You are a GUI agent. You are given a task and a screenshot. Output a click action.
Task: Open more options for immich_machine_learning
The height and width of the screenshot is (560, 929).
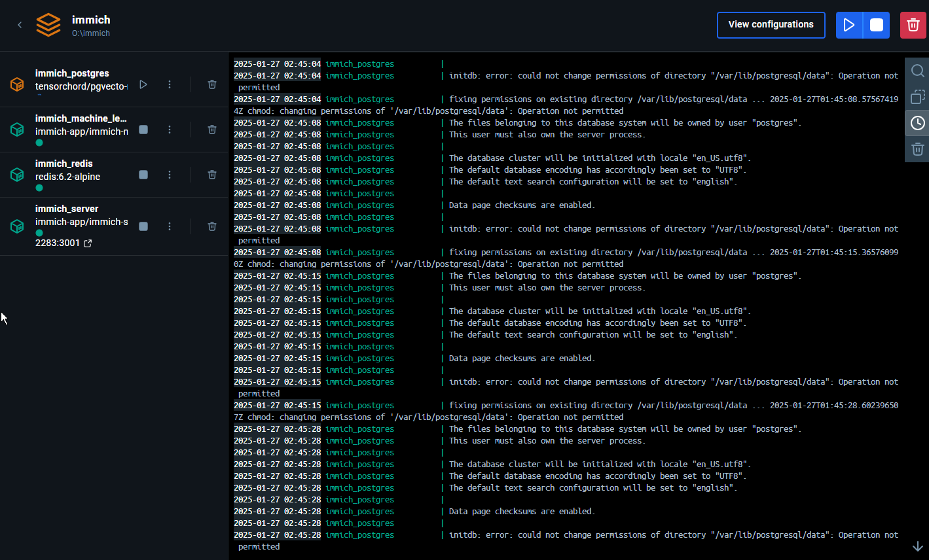(x=170, y=130)
